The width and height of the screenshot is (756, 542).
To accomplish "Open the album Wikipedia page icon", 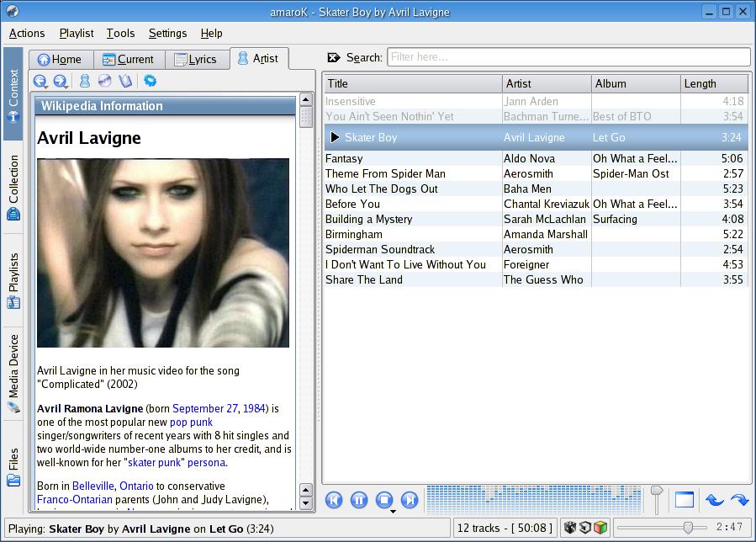I will 104,82.
